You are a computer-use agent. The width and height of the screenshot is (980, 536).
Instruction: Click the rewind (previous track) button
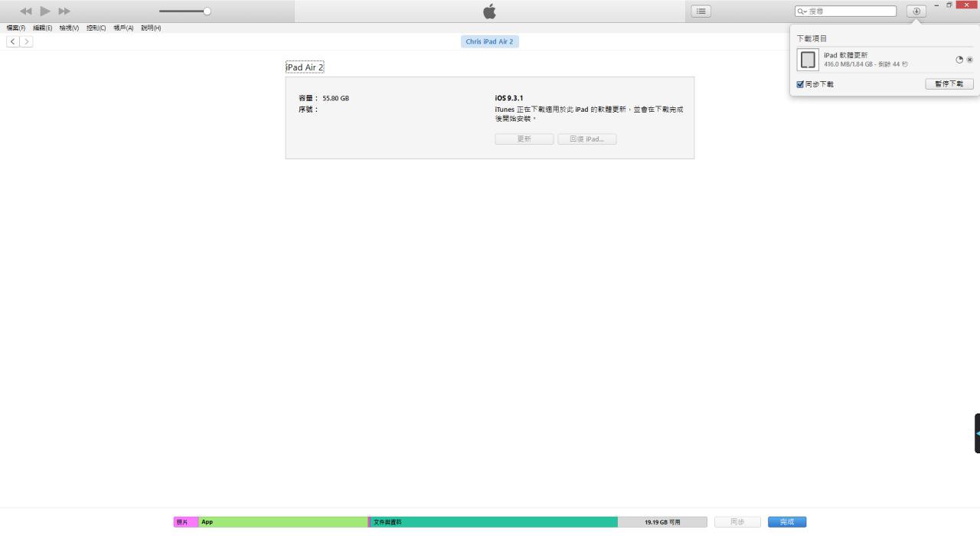click(x=26, y=11)
